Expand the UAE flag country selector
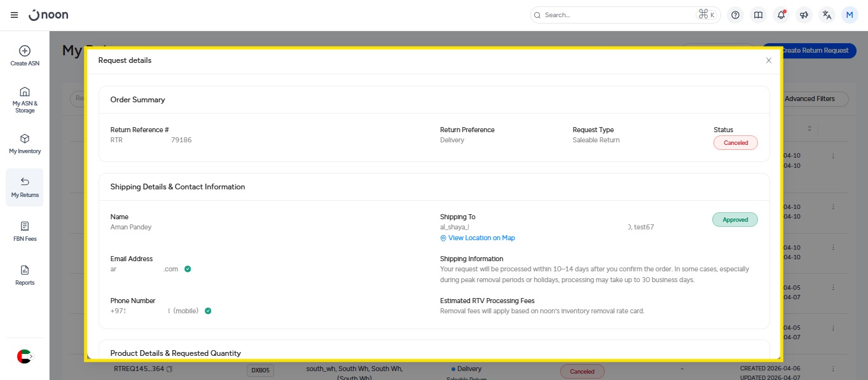Viewport: 868px width, 380px height. pyautogui.click(x=24, y=356)
